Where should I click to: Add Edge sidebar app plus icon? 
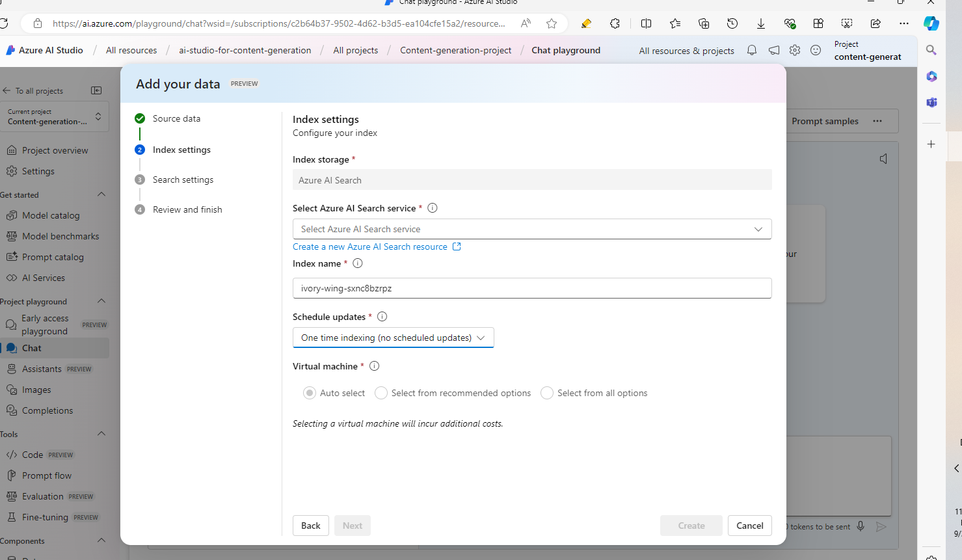click(931, 144)
